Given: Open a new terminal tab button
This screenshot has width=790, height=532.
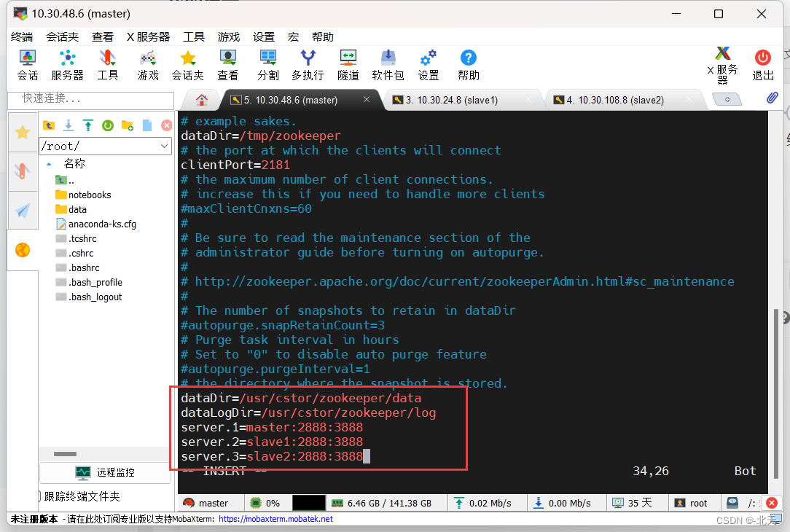Looking at the screenshot, I should click(x=727, y=99).
